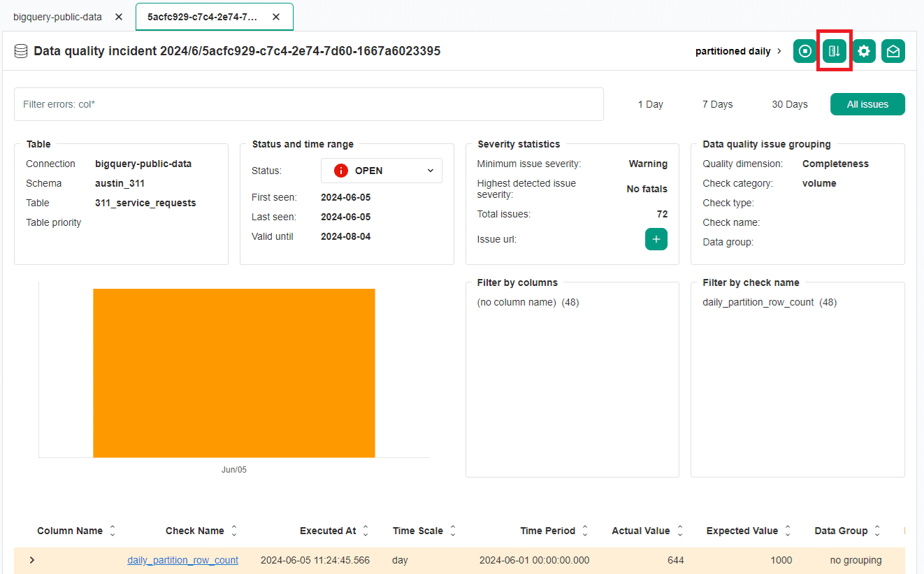
Task: Click table value 311_service_requests
Action: (x=145, y=203)
